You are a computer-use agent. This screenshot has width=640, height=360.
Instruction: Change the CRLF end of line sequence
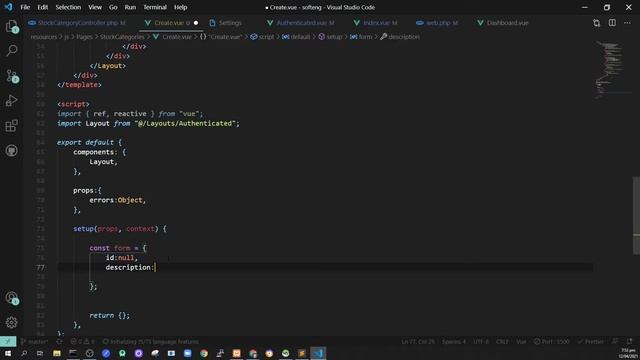[502, 341]
